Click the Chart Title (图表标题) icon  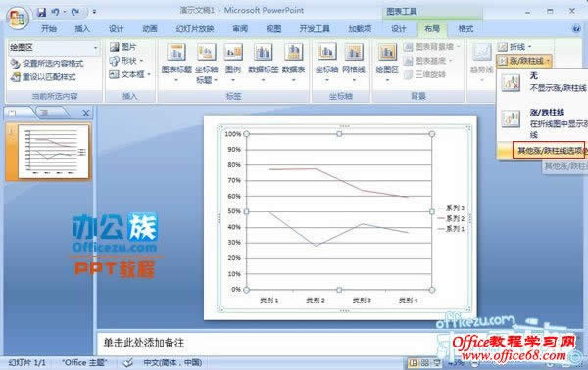pos(176,52)
